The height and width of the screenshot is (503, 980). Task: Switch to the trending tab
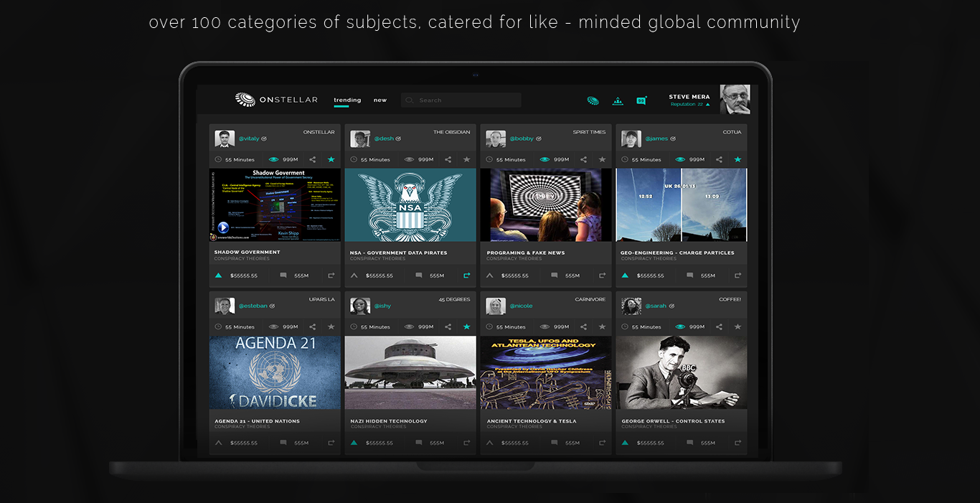[x=347, y=100]
